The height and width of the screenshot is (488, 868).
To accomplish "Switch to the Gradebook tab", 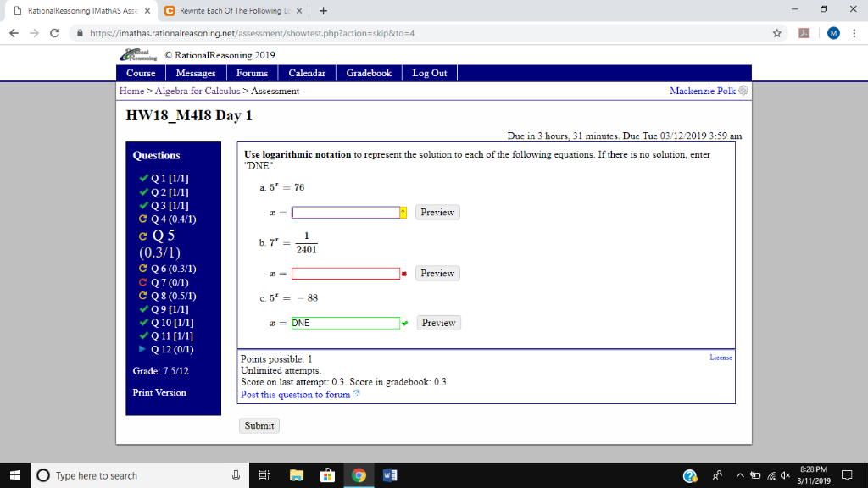I will [x=368, y=73].
